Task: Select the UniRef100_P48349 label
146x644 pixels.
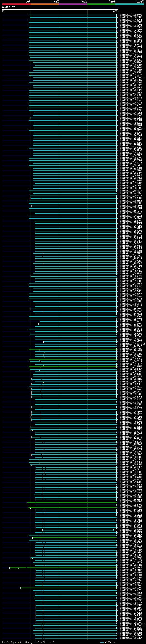Action: coord(131,339)
